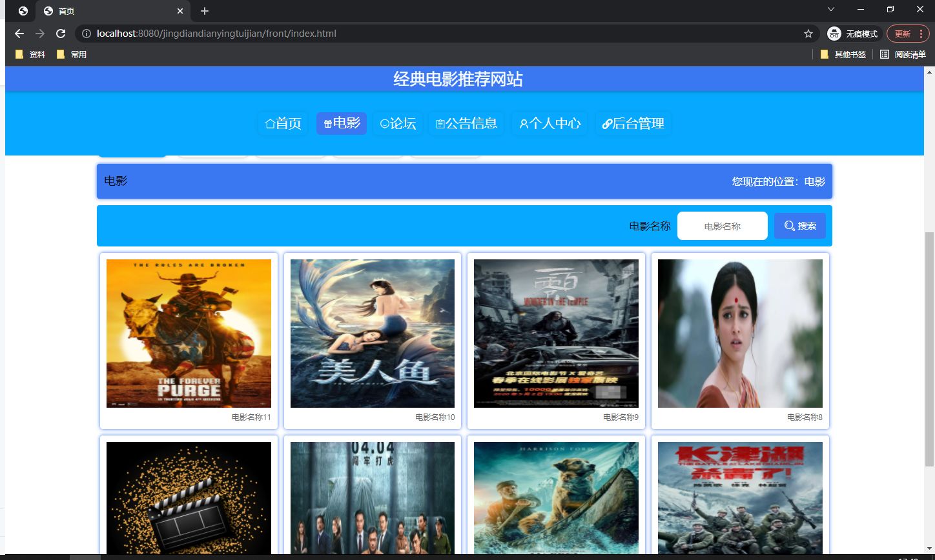Screen dimensions: 935x560
Task: Close the 首页 browser tab
Action: coord(180,11)
